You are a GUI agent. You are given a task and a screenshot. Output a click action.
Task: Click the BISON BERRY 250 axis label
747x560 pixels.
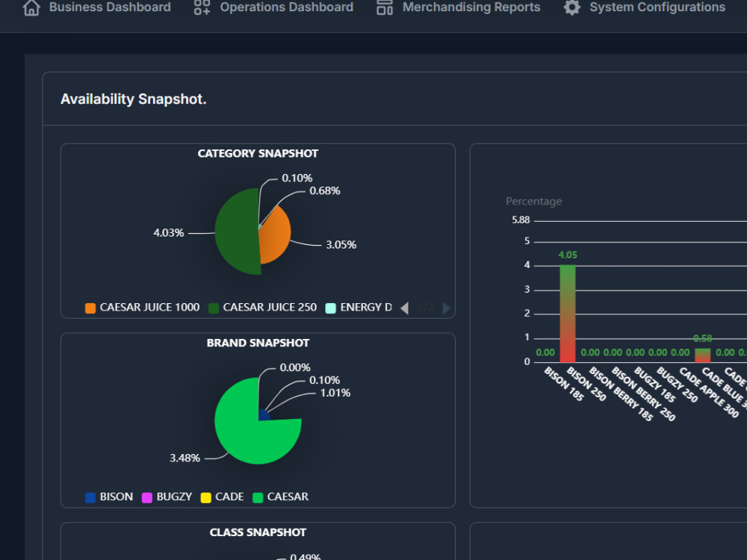pos(643,393)
